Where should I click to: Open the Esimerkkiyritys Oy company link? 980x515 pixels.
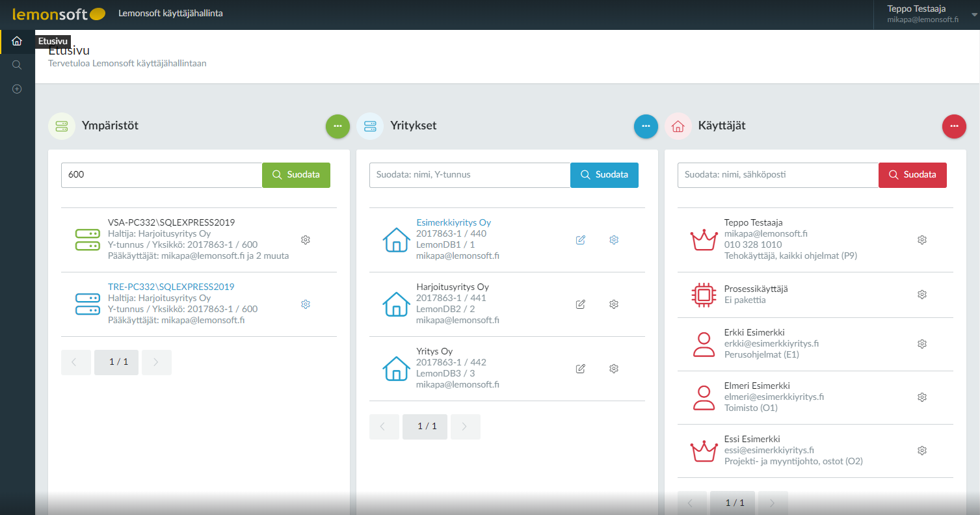453,222
